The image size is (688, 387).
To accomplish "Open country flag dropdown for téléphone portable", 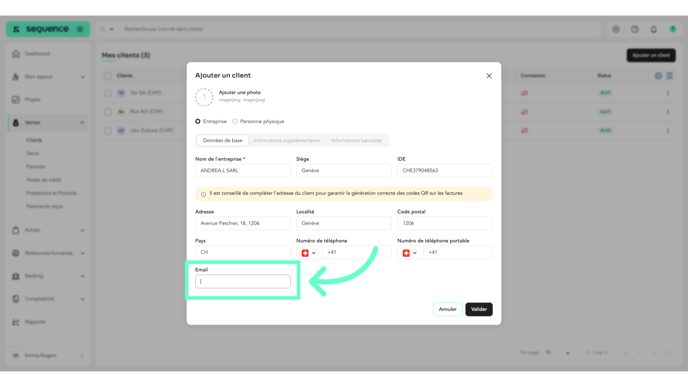I will [410, 253].
